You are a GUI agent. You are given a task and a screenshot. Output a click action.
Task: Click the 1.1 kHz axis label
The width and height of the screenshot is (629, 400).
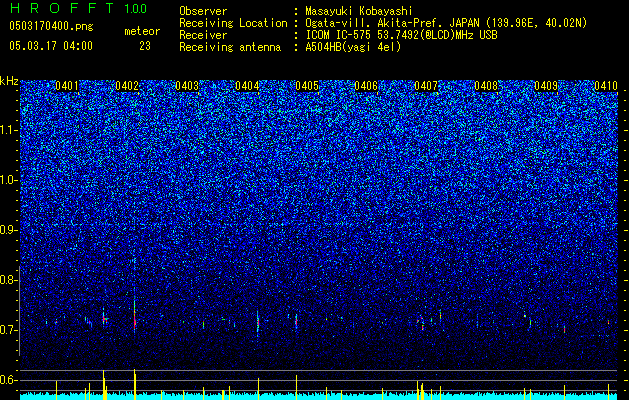pos(9,130)
